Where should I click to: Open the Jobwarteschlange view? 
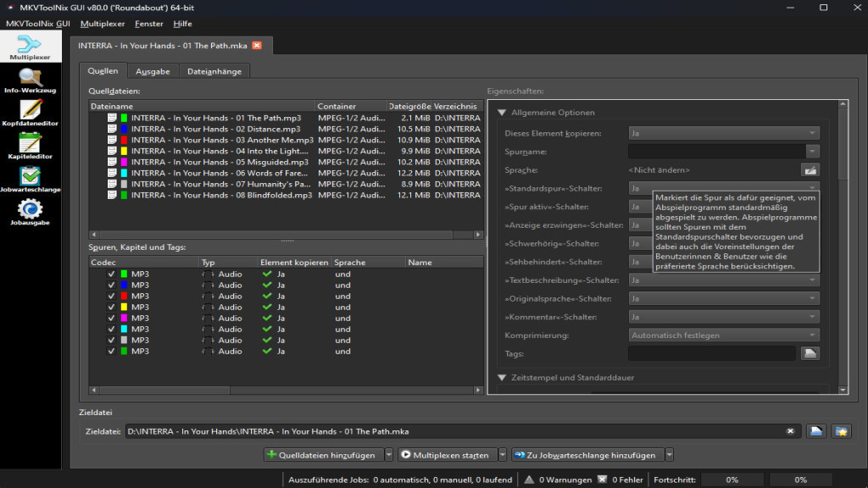30,180
